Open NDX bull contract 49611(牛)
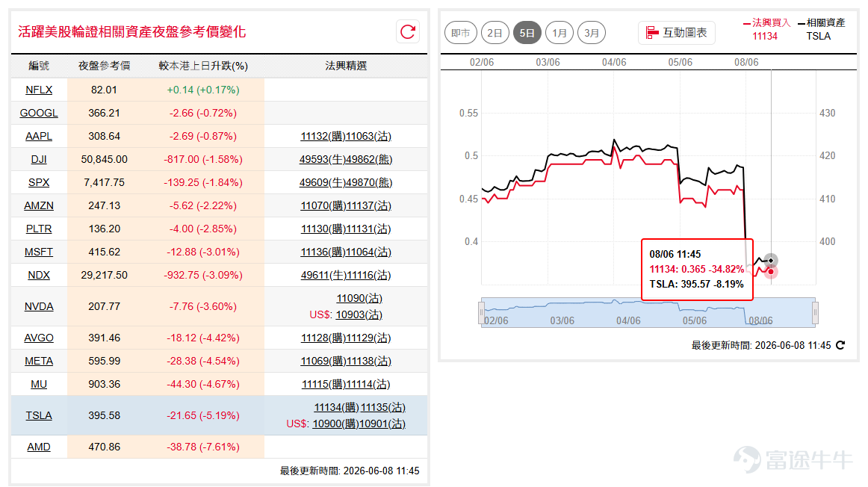Image resolution: width=868 pixels, height=487 pixels. point(323,276)
